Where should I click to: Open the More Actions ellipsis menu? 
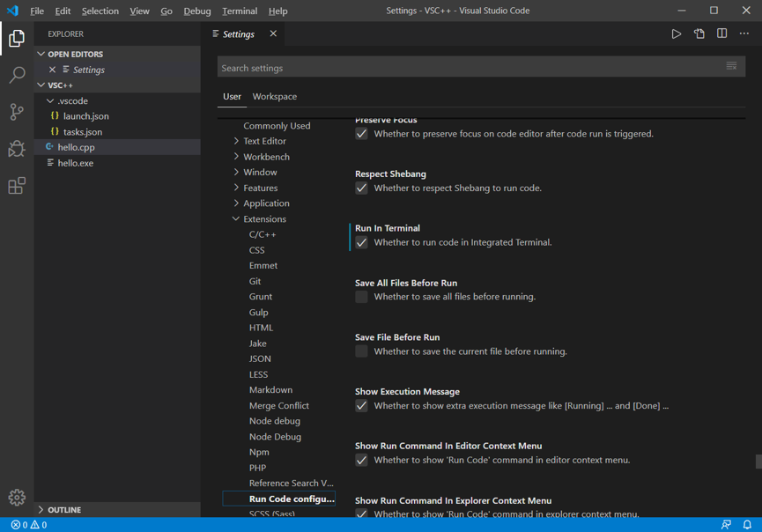click(744, 33)
